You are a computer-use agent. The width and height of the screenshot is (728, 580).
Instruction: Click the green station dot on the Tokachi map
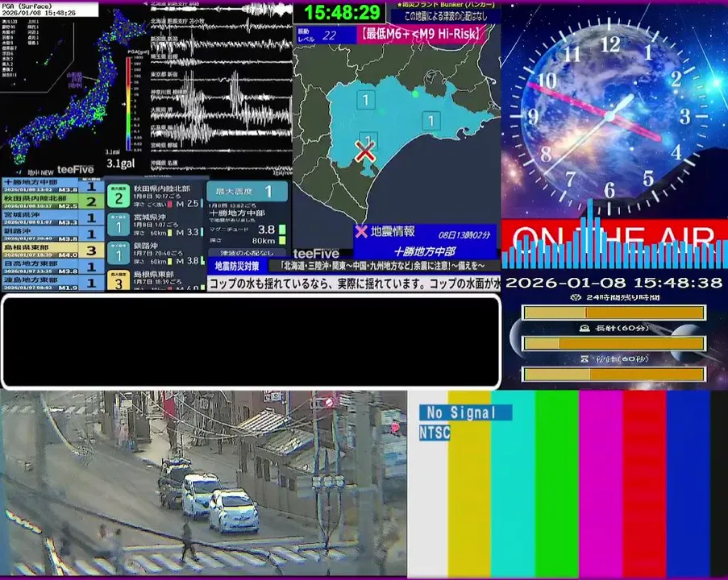click(x=415, y=93)
